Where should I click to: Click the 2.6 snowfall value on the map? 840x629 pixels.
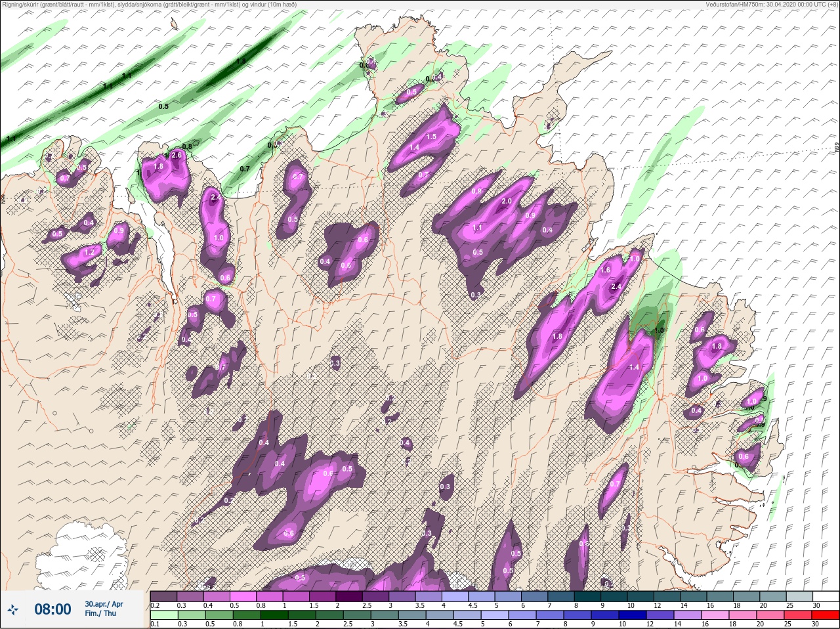click(x=176, y=156)
